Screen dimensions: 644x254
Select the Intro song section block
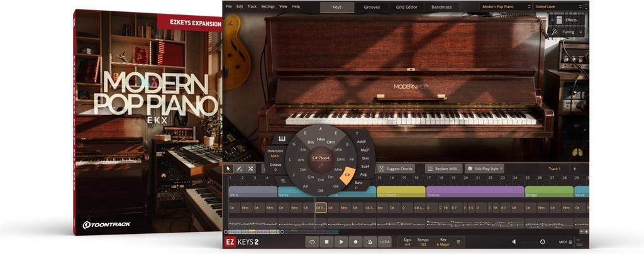click(x=253, y=192)
